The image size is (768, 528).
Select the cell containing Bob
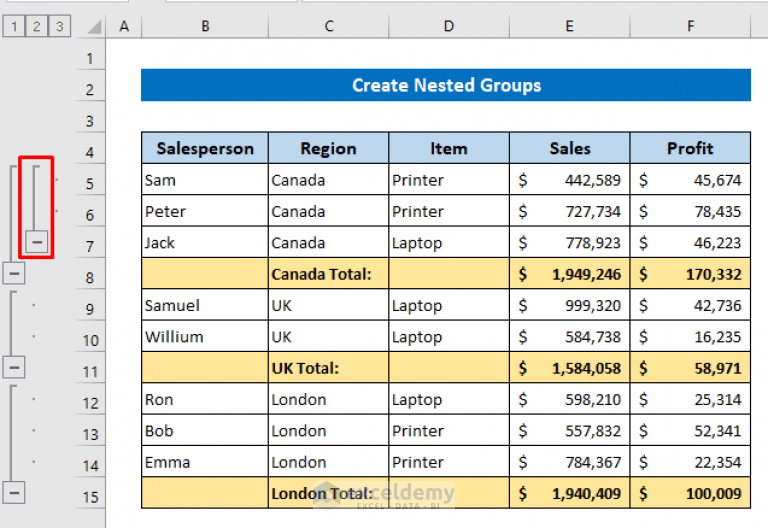(205, 431)
